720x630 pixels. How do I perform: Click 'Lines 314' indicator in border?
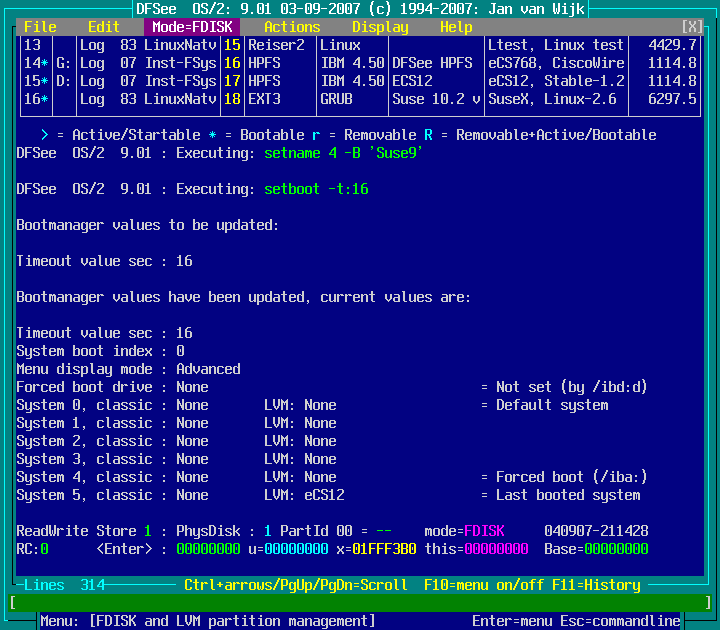coord(64,585)
